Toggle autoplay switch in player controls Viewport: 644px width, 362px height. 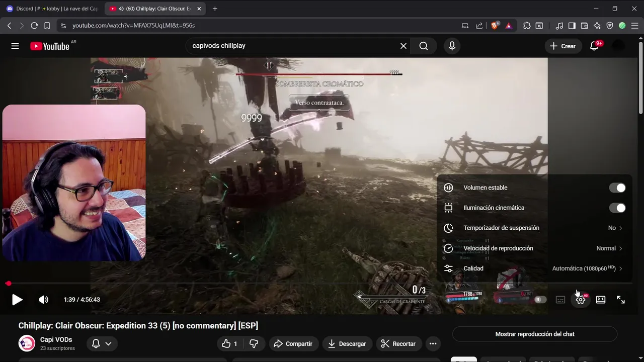coord(540,300)
